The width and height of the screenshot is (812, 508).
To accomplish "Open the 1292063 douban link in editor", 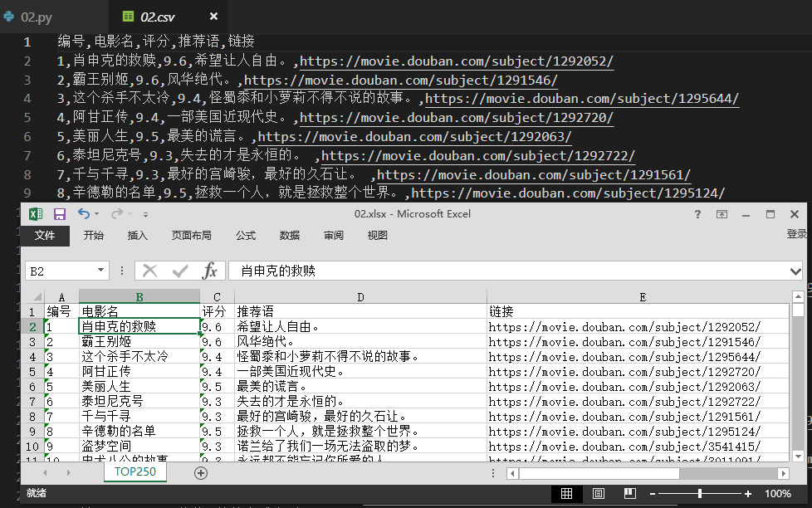I will 415,137.
